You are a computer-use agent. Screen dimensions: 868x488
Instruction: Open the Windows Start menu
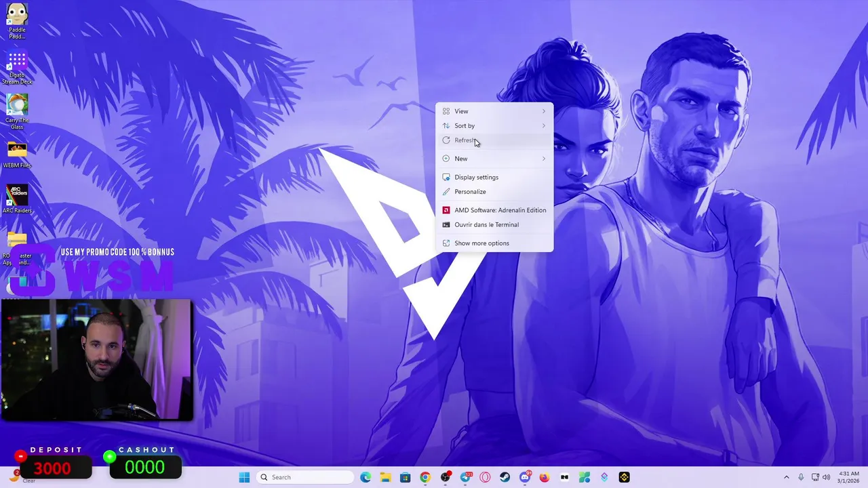[x=244, y=477]
